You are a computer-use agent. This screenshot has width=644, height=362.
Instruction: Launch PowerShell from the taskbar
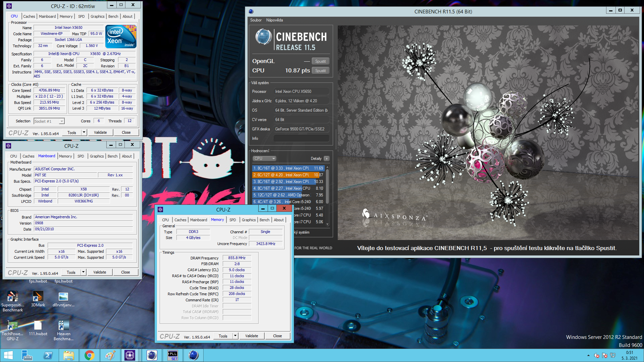click(48, 355)
